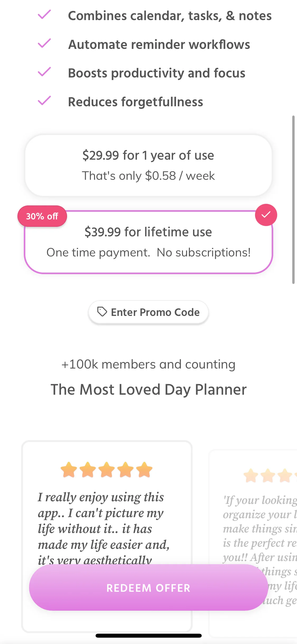Click the promo code tag icon
Image resolution: width=297 pixels, height=644 pixels.
tap(102, 312)
